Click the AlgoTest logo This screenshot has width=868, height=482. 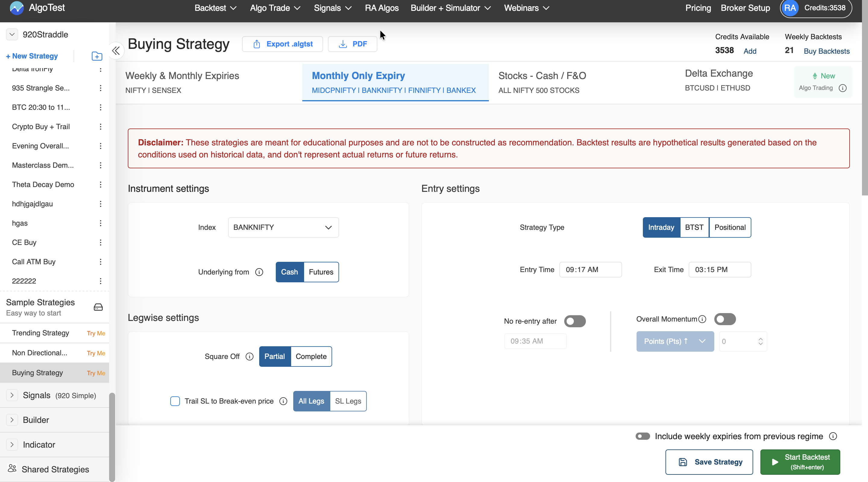(x=37, y=8)
